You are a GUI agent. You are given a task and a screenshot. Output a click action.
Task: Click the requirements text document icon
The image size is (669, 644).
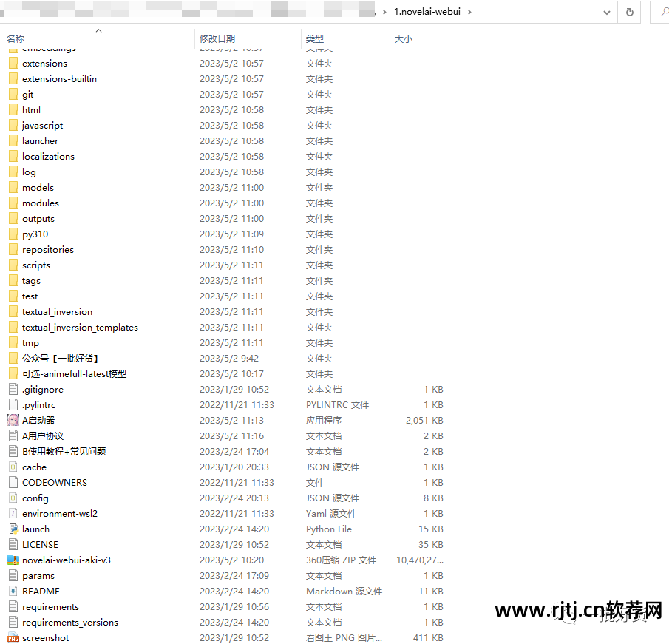[x=13, y=607]
